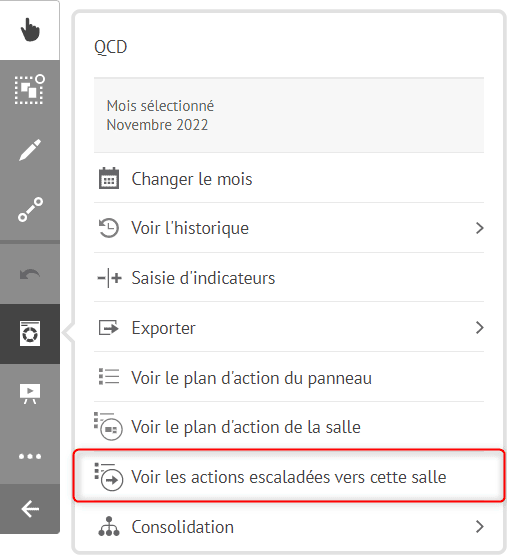Select the connector line tool
The width and height of the screenshot is (507, 555).
click(30, 210)
